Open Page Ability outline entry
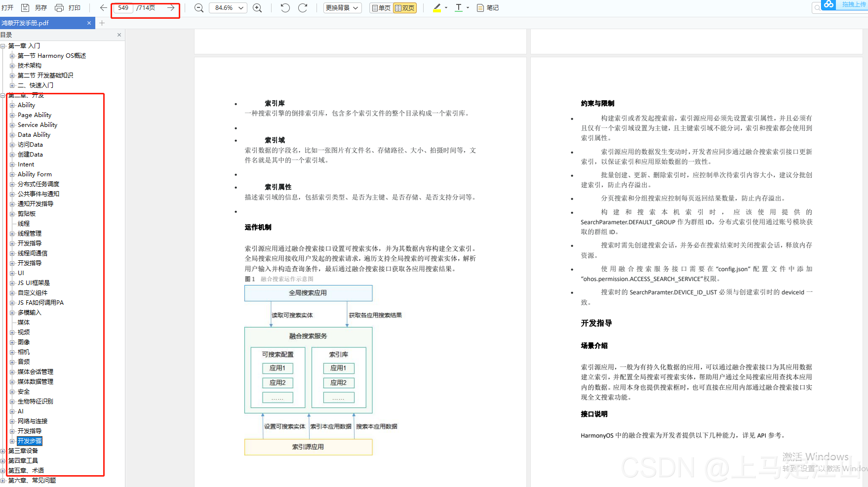868x487 pixels. click(35, 115)
